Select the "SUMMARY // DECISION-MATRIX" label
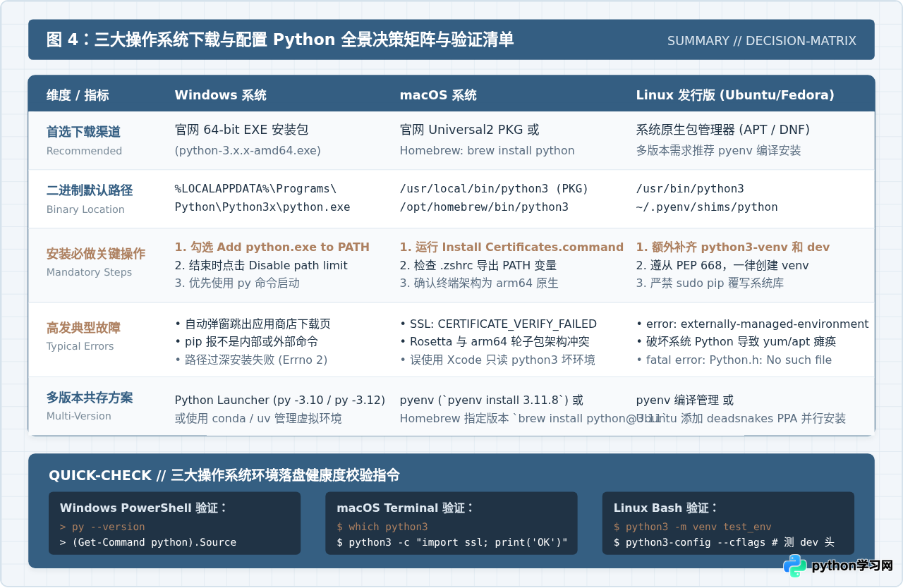 (x=762, y=41)
